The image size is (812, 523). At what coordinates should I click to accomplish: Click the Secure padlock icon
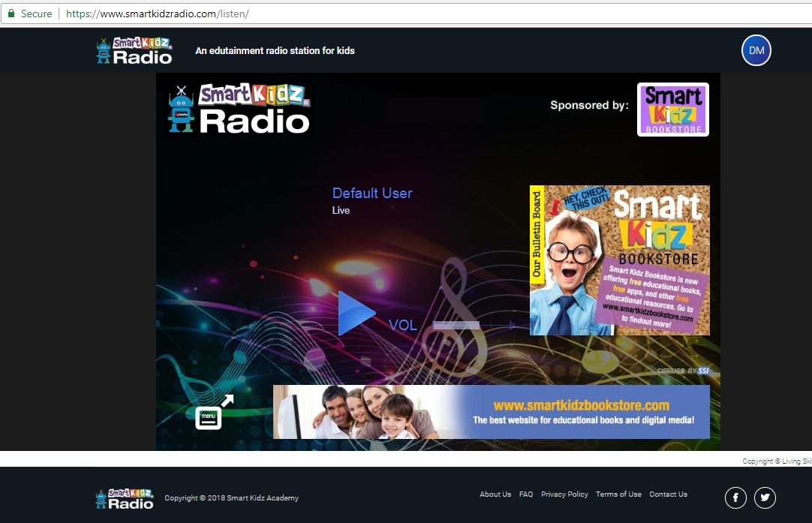click(x=11, y=14)
